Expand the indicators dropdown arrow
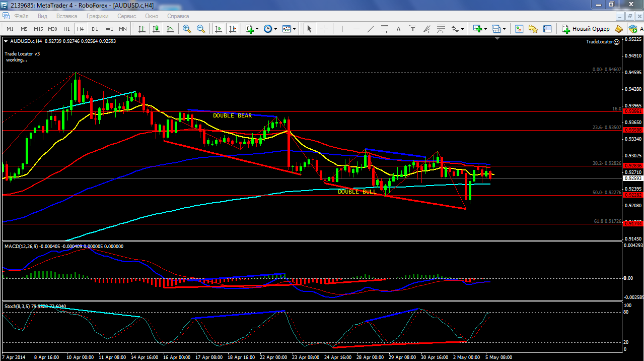644x361 pixels. coord(257,29)
